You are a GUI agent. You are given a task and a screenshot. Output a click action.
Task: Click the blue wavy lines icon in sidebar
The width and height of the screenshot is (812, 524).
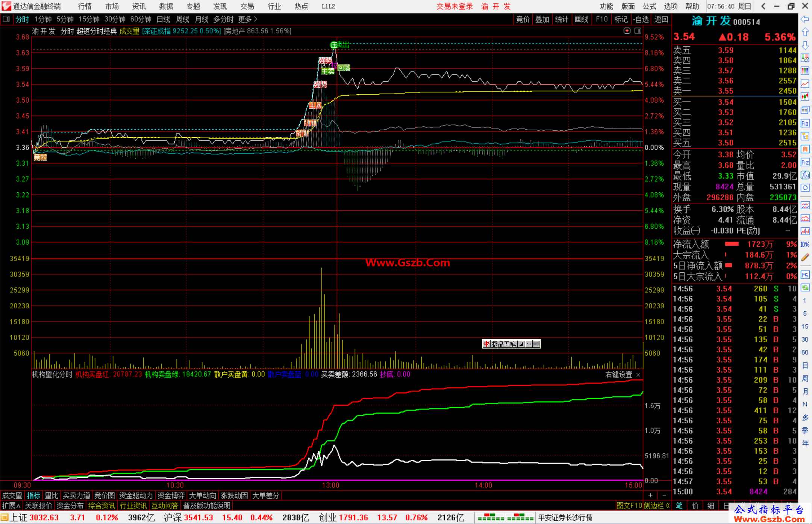pos(805,205)
